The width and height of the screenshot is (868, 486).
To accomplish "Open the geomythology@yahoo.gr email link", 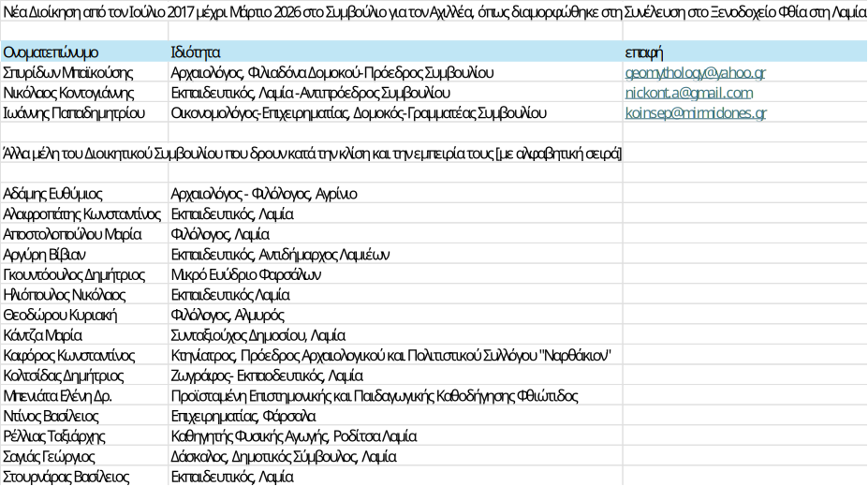I will coord(696,72).
